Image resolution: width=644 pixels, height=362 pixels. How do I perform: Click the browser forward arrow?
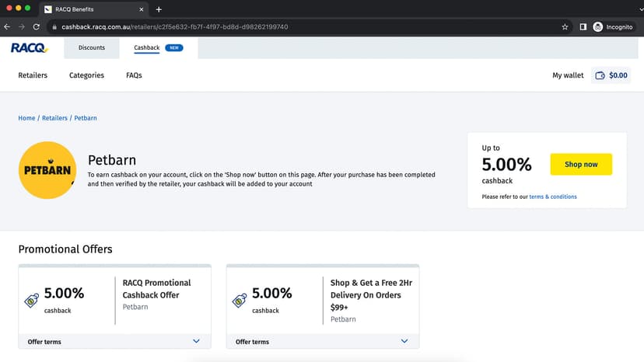click(22, 26)
